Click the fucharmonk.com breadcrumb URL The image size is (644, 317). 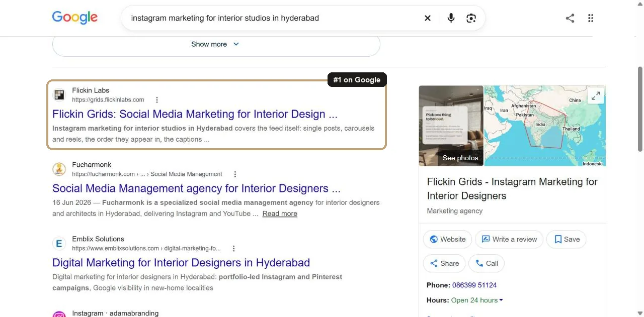(x=147, y=174)
